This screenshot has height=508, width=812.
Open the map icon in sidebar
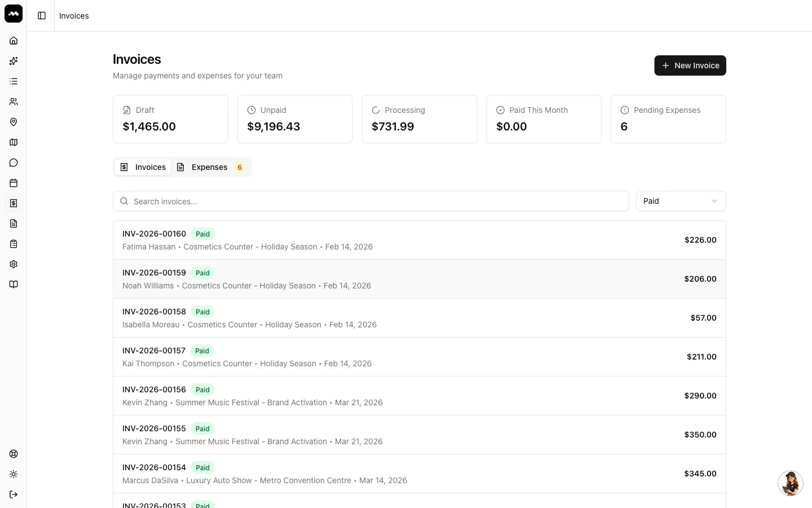pyautogui.click(x=14, y=142)
